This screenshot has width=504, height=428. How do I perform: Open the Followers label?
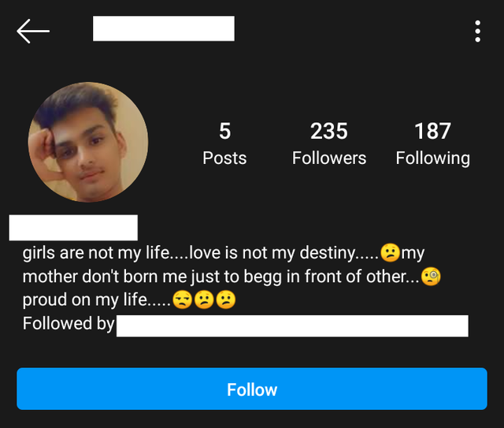[x=329, y=158]
